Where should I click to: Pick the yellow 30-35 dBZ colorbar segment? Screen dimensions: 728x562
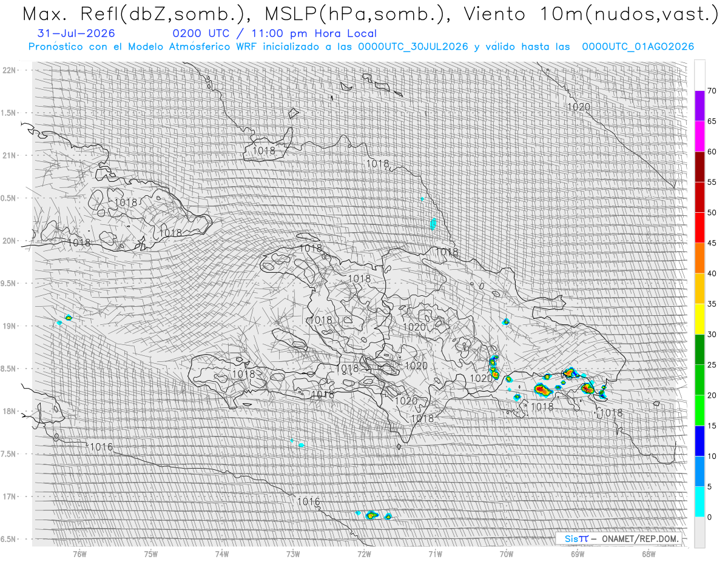699,319
